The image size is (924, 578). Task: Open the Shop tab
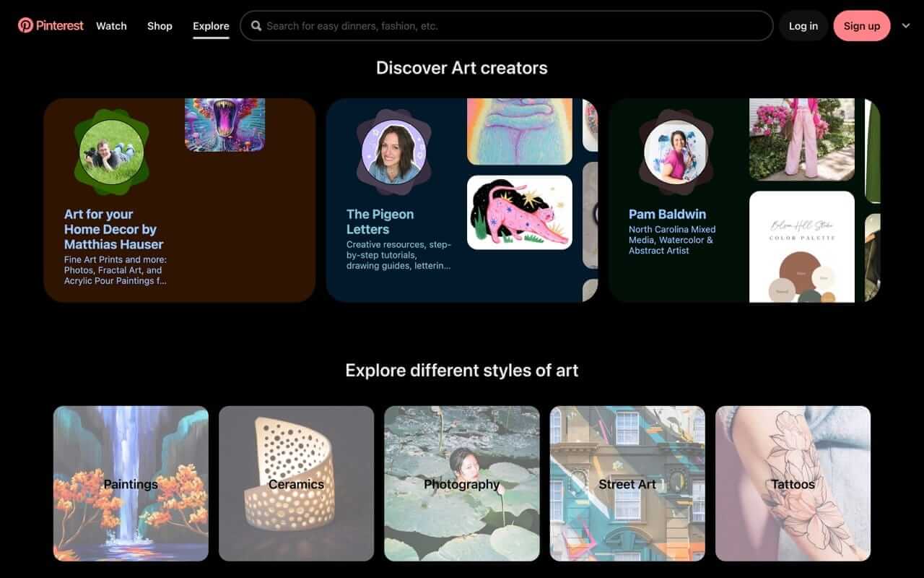(160, 26)
